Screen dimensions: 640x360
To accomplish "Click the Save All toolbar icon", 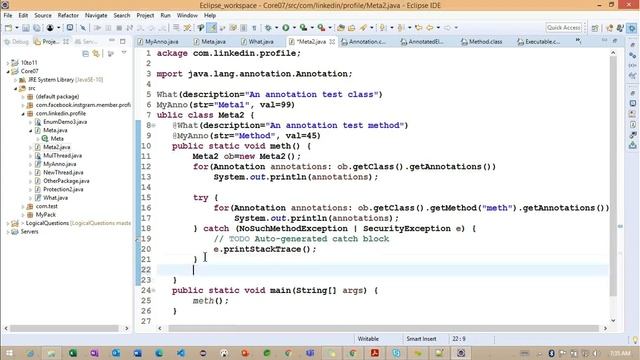I will pyautogui.click(x=36, y=28).
